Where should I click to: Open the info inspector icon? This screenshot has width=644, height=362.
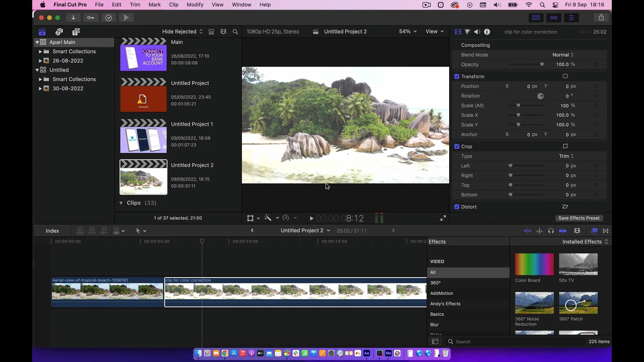[487, 32]
